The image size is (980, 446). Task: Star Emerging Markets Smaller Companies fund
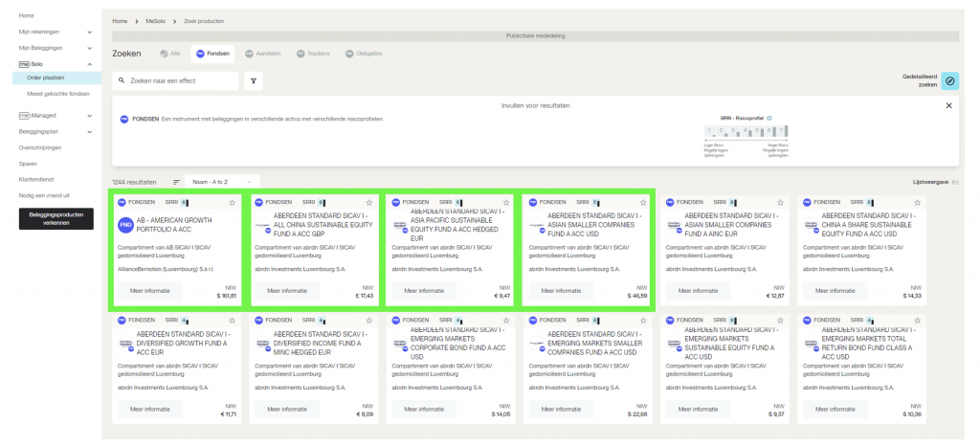(643, 321)
